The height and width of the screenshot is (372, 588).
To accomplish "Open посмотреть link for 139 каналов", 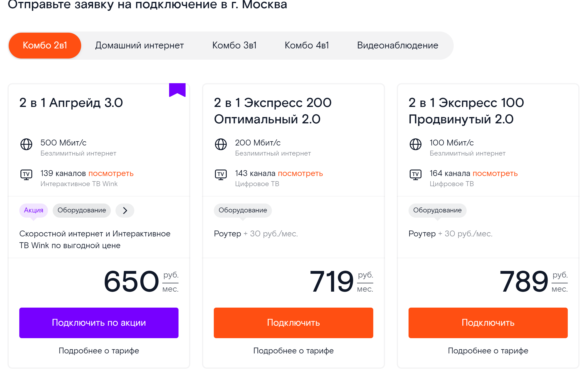I will [111, 173].
